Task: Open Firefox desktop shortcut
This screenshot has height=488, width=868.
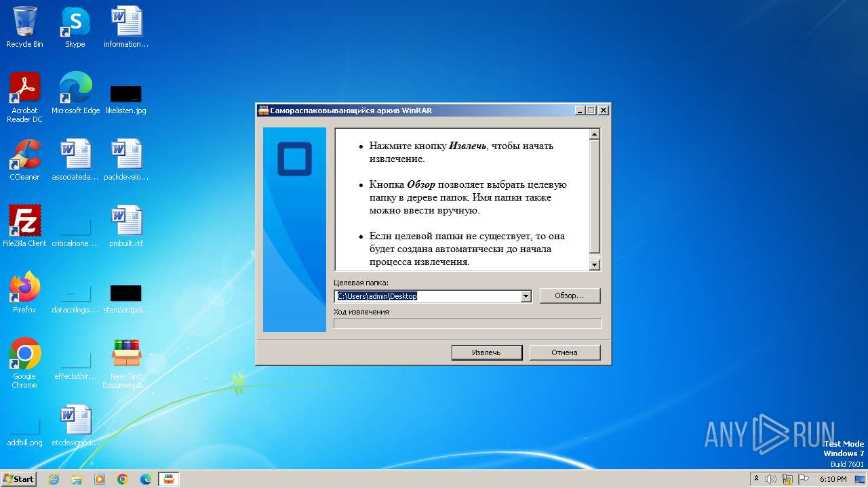Action: coord(24,293)
